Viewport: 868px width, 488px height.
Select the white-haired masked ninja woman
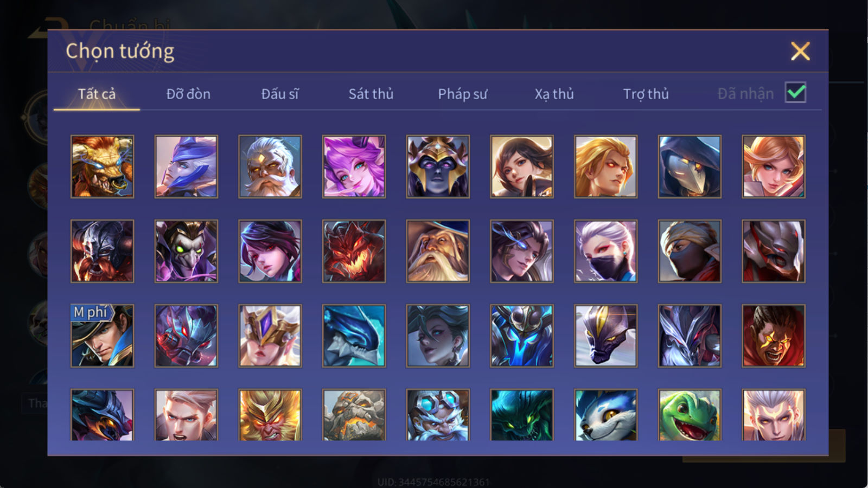pyautogui.click(x=605, y=251)
